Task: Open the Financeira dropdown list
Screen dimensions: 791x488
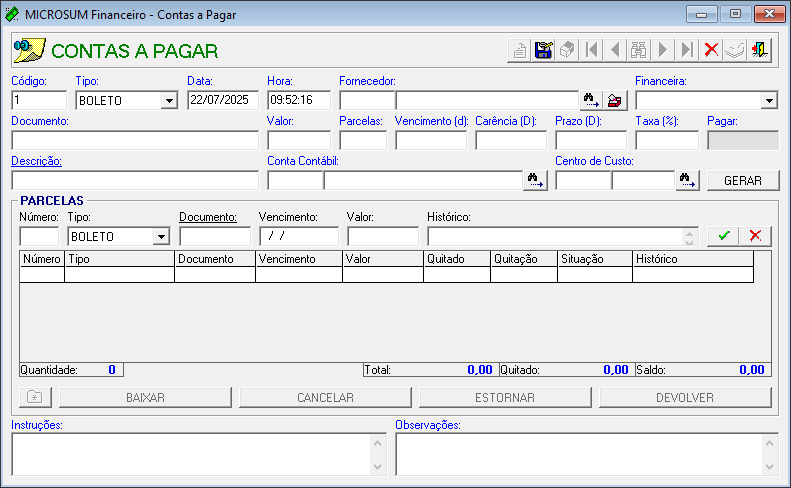Action: pos(769,100)
